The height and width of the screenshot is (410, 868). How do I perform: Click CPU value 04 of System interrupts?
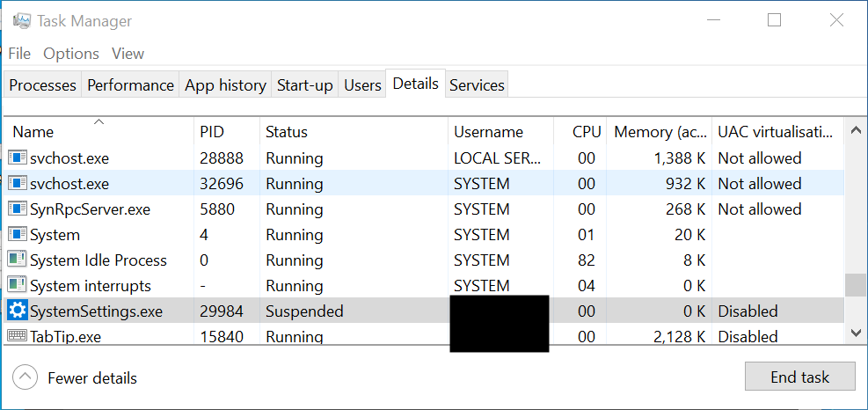tap(587, 286)
